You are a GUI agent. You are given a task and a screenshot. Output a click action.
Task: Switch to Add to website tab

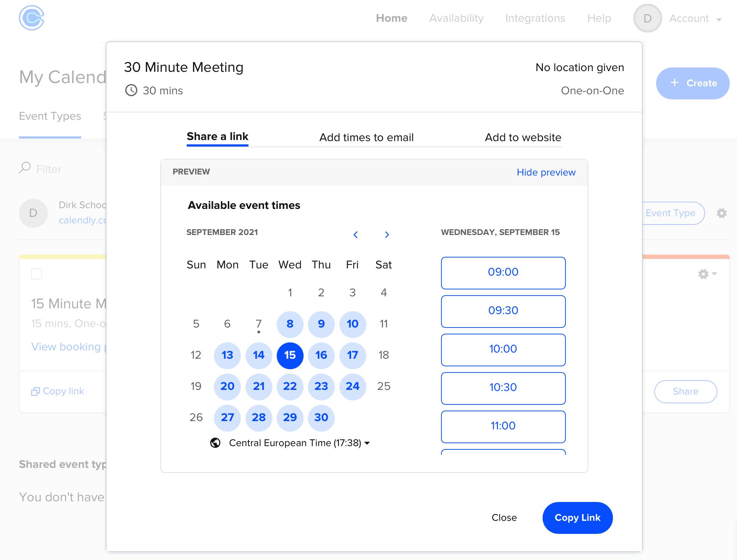pyautogui.click(x=523, y=137)
